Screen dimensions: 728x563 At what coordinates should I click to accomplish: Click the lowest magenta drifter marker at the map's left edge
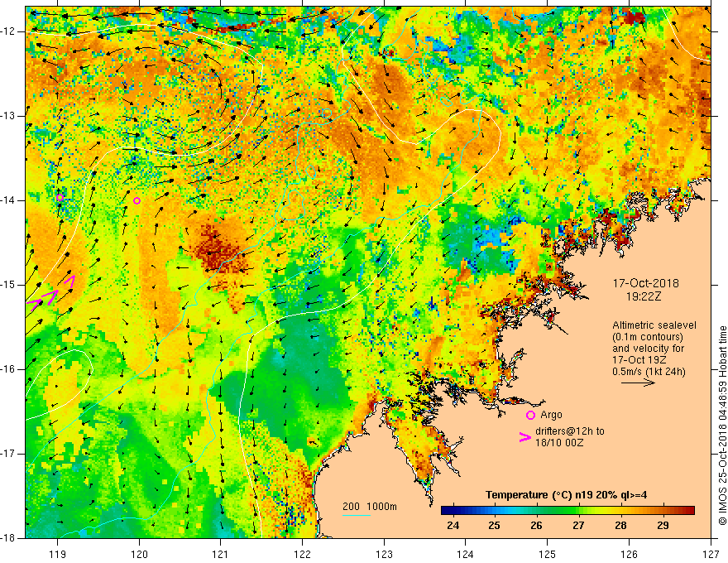(35, 304)
